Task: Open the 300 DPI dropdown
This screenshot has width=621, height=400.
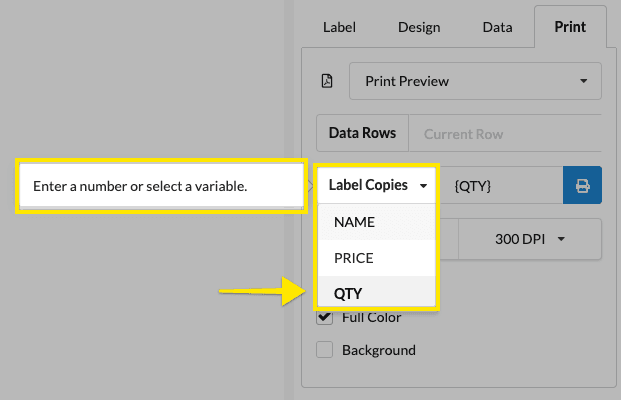Action: pyautogui.click(x=530, y=239)
